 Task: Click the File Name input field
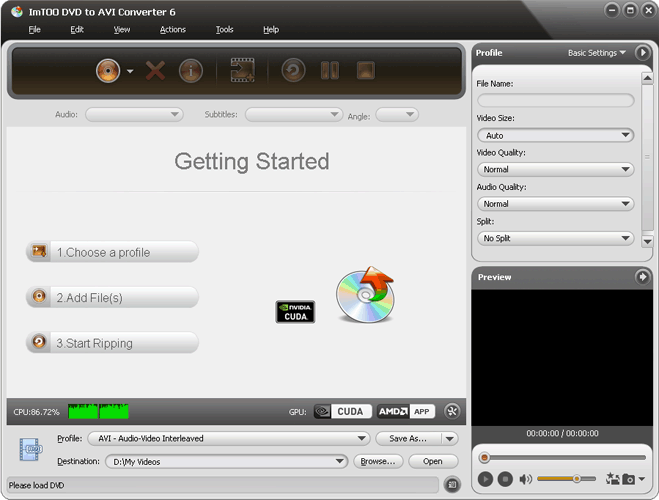tap(556, 100)
